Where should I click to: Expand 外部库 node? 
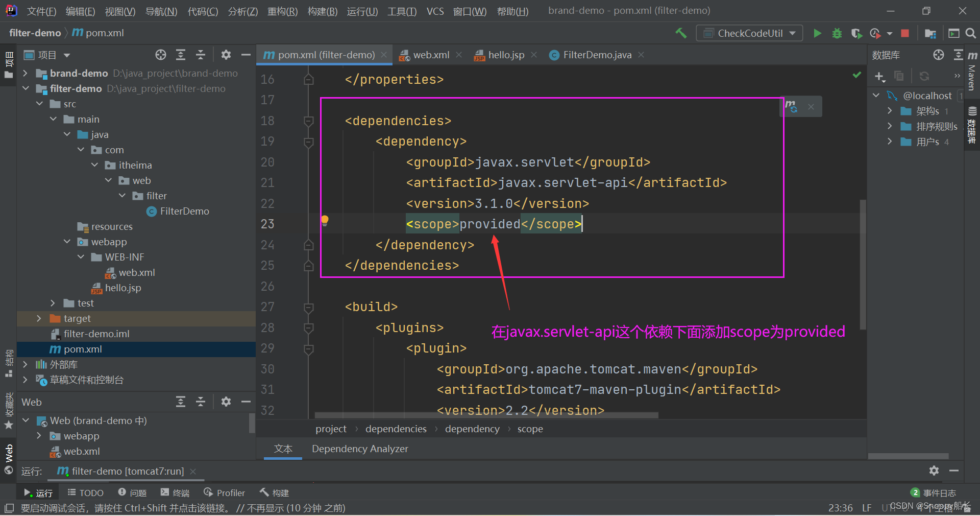pos(26,364)
